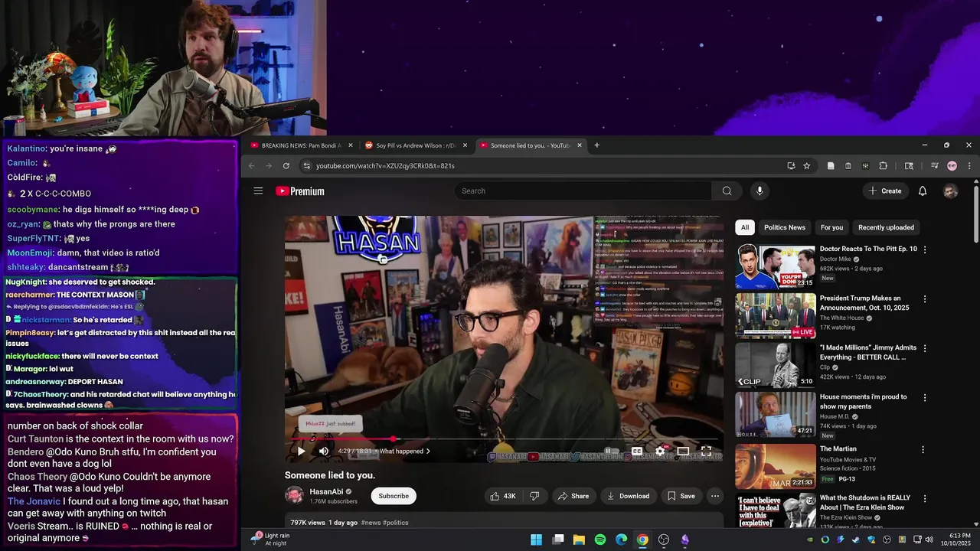Open Chrome profile avatar
The height and width of the screenshot is (551, 980).
(x=952, y=166)
